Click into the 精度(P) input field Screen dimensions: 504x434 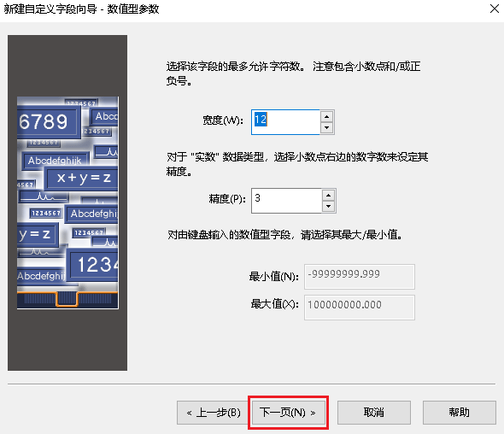pyautogui.click(x=286, y=201)
